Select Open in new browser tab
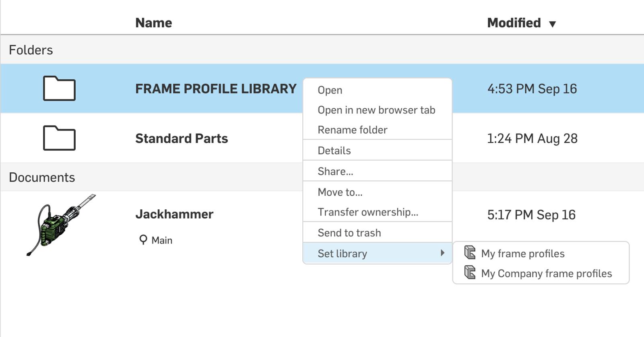Image resolution: width=644 pixels, height=337 pixels. [x=376, y=110]
